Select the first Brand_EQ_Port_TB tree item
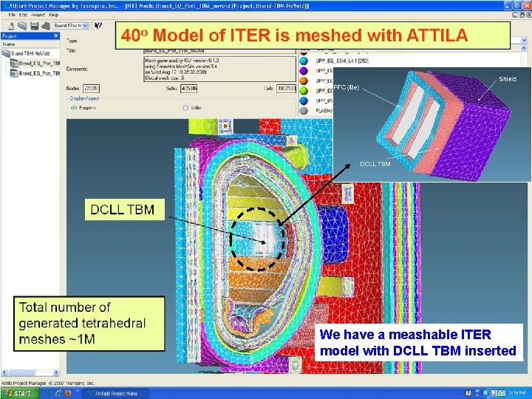 coord(39,64)
